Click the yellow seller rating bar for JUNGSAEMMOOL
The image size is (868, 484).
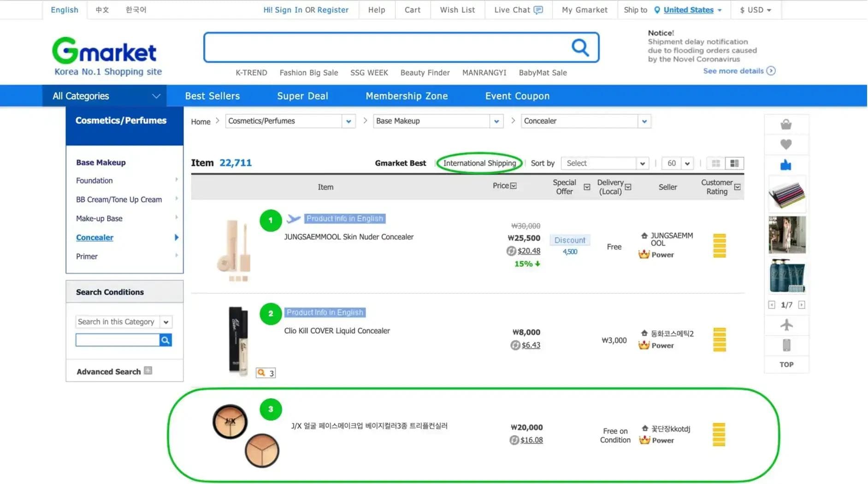click(x=719, y=246)
